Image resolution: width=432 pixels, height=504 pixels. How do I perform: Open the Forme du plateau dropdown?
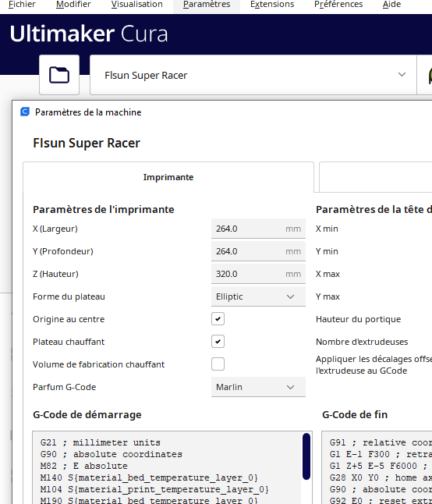[258, 296]
